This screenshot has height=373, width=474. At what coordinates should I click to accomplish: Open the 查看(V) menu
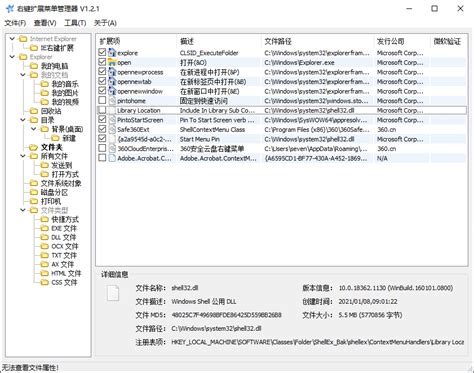point(45,23)
